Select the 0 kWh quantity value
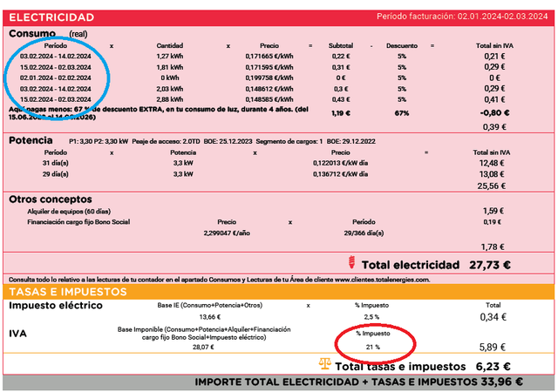 coord(170,78)
